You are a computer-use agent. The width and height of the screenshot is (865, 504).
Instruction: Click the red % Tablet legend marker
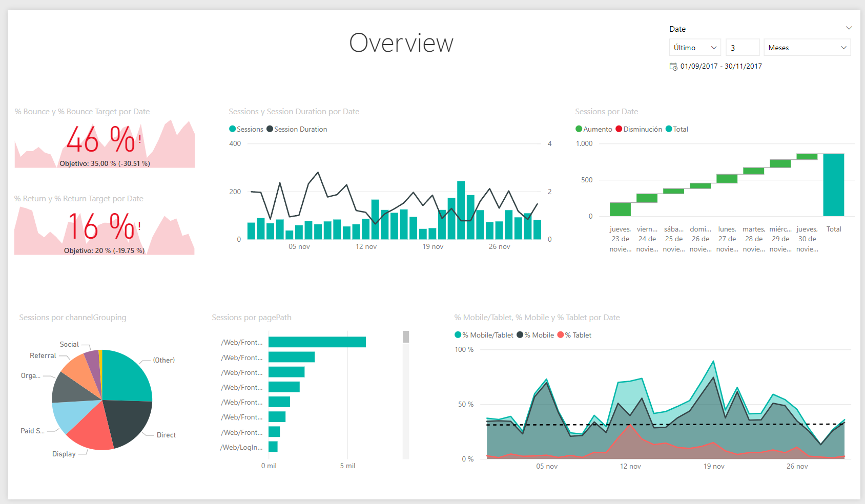(561, 335)
